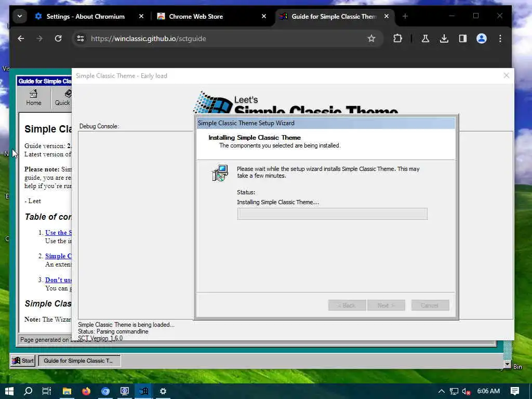Open the second contents link "Simple C..."

[x=58, y=256]
